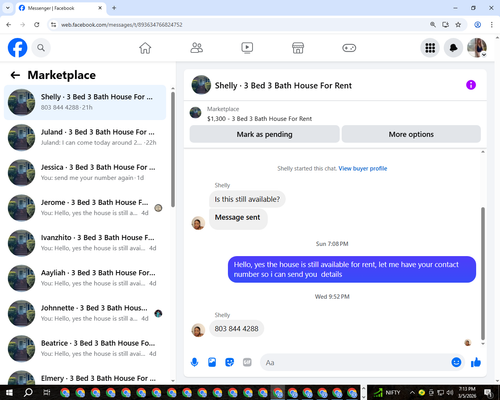
Task: Open the Facebook logo home link
Action: click(x=17, y=48)
